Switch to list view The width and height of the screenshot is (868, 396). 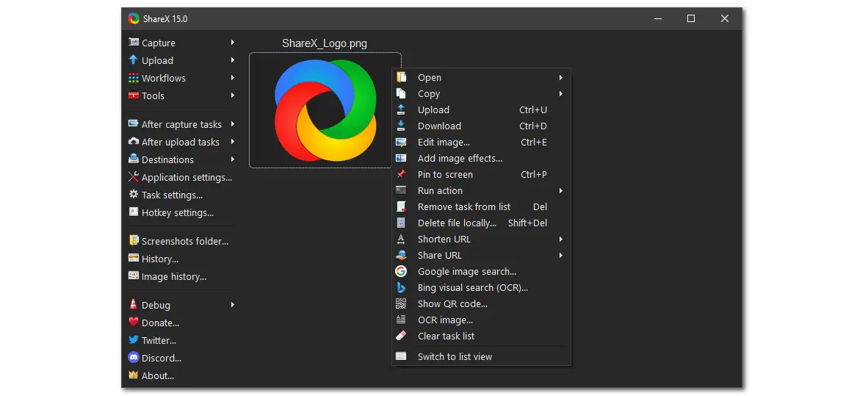(x=455, y=357)
